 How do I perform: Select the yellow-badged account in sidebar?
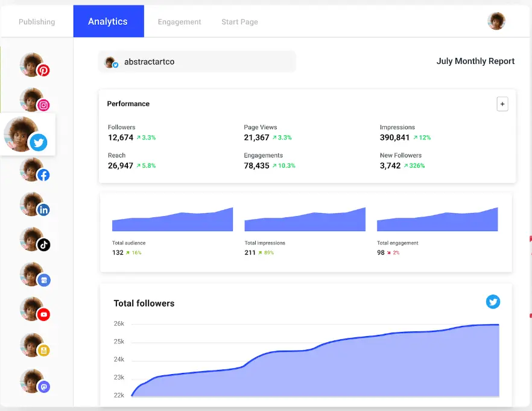pos(34,346)
